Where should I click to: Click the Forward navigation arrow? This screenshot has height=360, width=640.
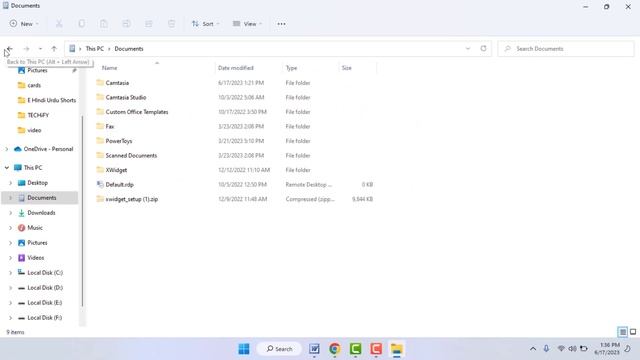tap(26, 49)
